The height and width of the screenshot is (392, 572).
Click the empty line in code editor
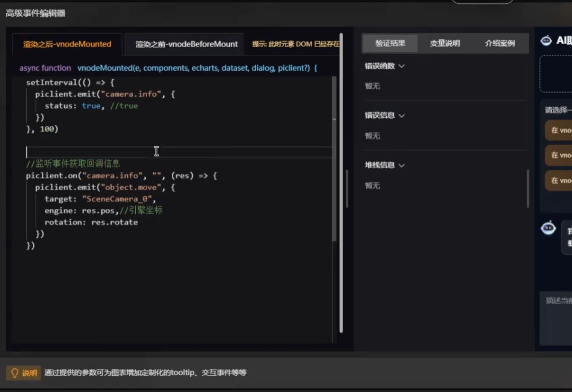pos(179,152)
